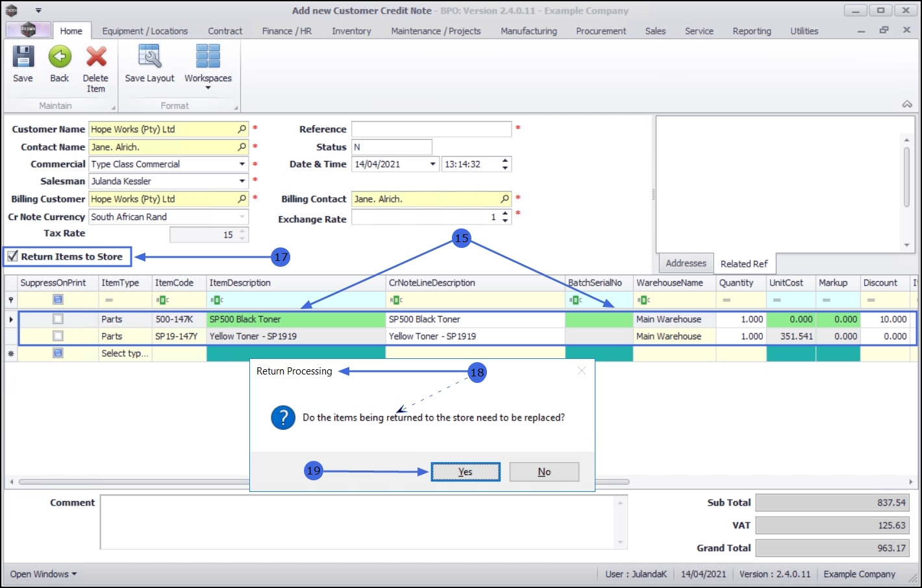Open the Reporting ribbon tab

tap(752, 31)
